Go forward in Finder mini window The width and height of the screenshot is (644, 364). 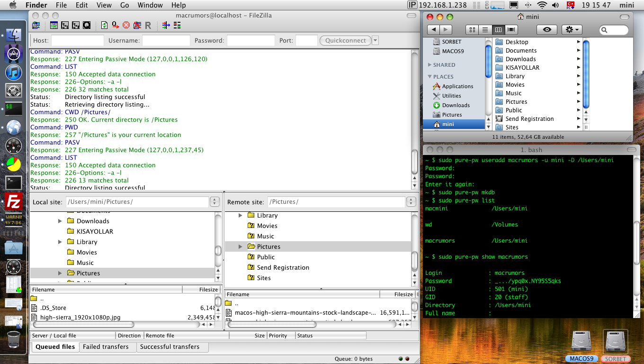pyautogui.click(x=447, y=29)
